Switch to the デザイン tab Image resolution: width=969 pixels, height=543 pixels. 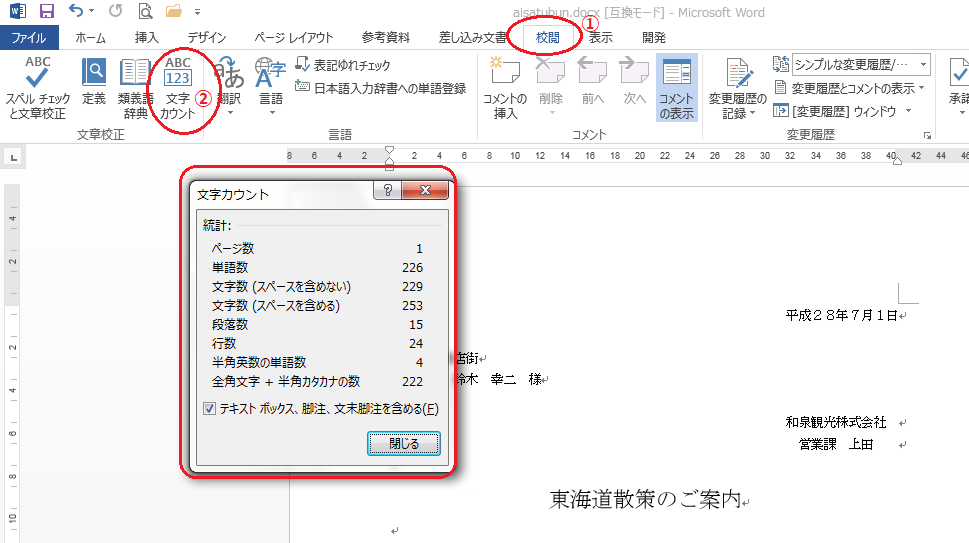coord(206,38)
